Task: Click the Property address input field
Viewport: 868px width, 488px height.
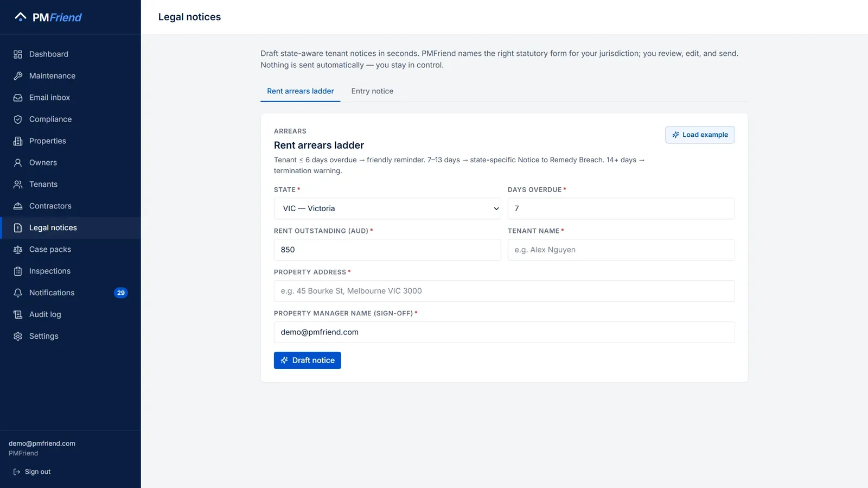Action: (505, 291)
